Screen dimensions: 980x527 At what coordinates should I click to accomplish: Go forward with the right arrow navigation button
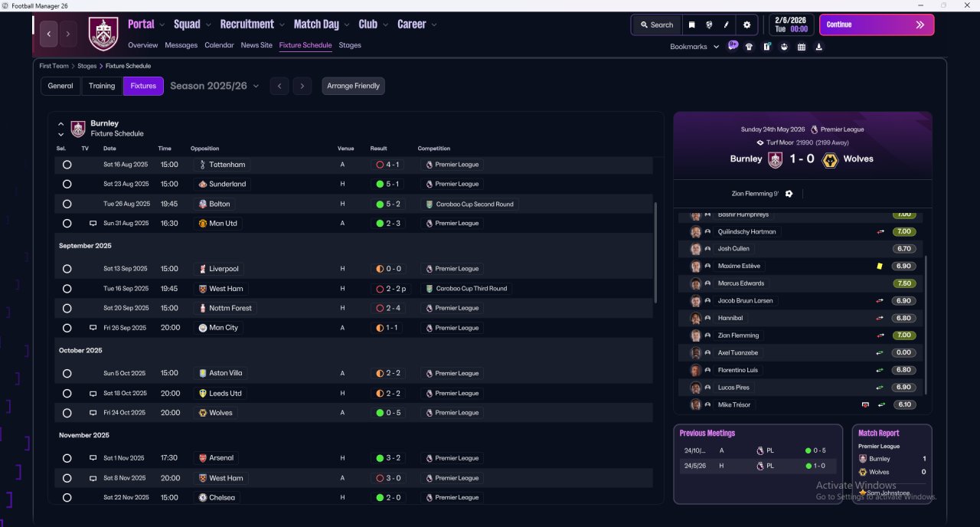coord(68,34)
